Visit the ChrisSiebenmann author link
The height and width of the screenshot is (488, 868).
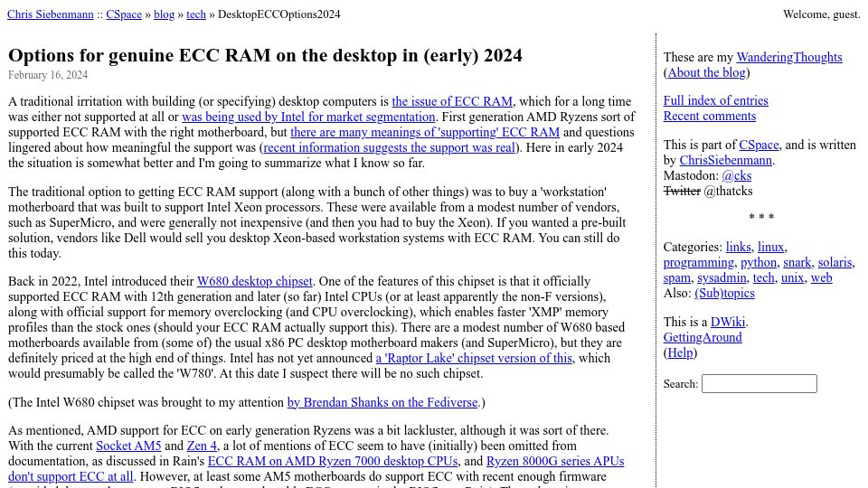coord(726,160)
